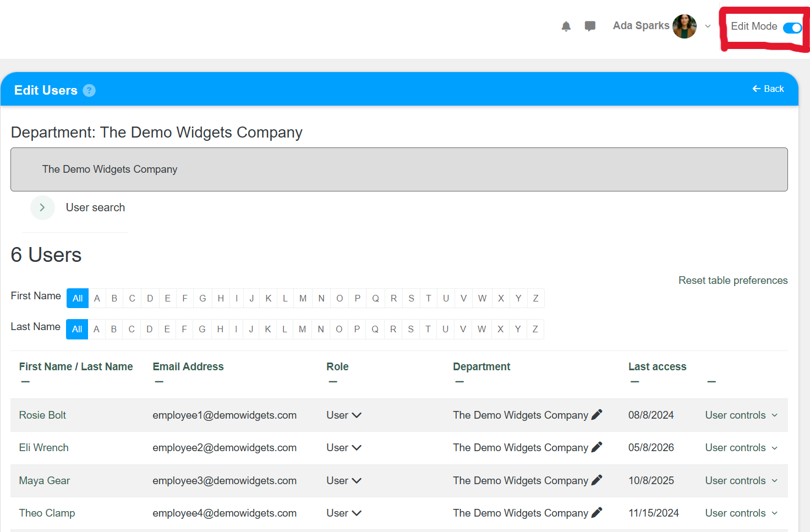Screen dimensions: 810x532
Task: Expand User controls for Eli Wrench
Action: click(x=742, y=447)
